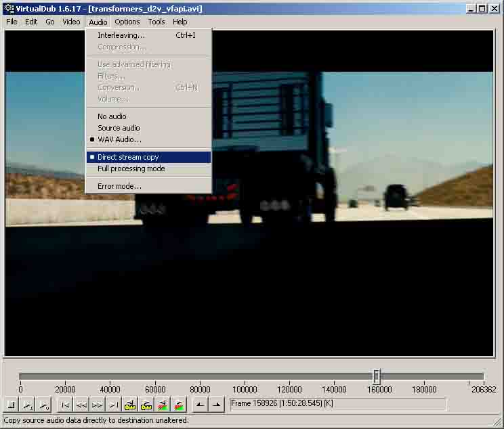Go to previous key frame icon
Screen dimensions: 504x429
[x=130, y=405]
